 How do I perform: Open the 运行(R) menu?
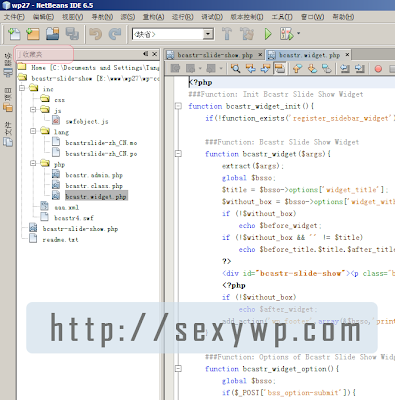coord(182,17)
